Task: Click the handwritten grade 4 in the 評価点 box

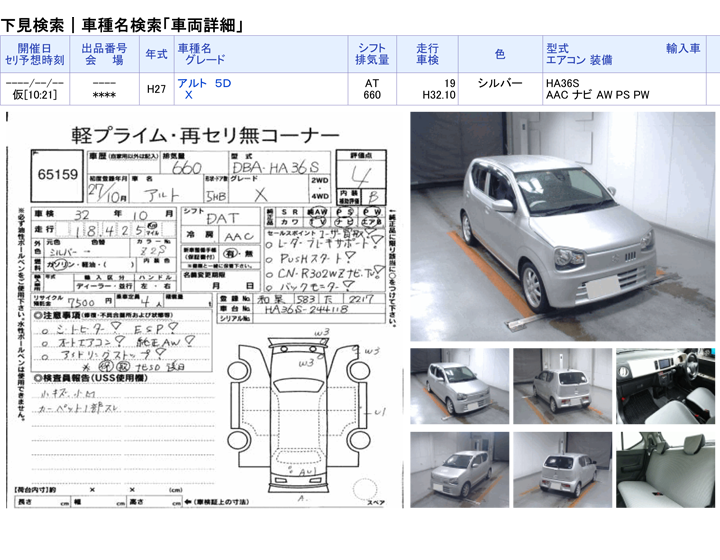Action: (x=361, y=176)
